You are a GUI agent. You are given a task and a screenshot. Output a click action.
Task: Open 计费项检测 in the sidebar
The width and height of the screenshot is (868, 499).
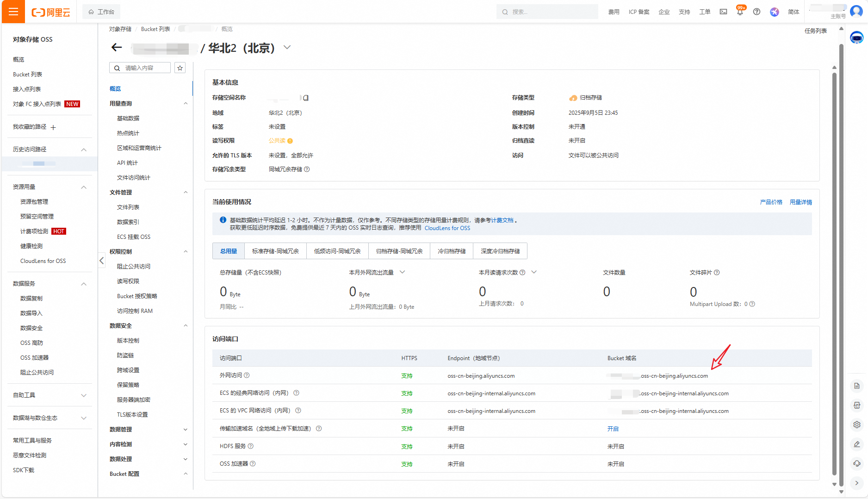tap(34, 231)
